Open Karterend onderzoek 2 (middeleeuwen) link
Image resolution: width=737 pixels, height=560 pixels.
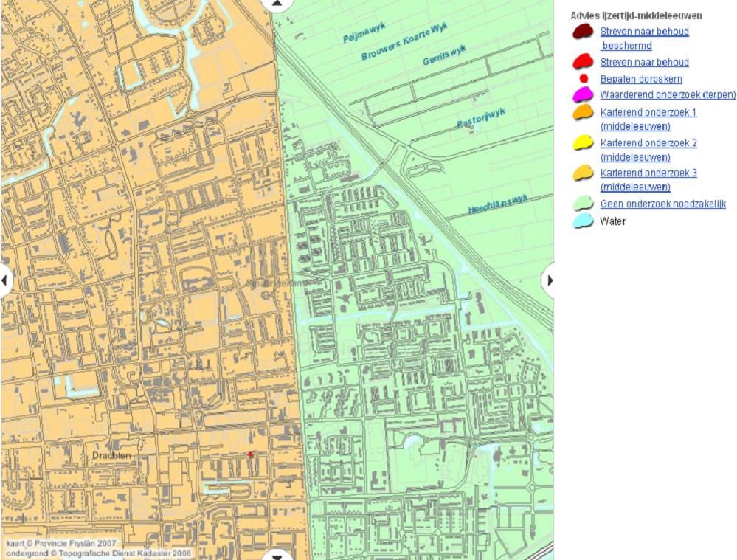[x=648, y=142]
